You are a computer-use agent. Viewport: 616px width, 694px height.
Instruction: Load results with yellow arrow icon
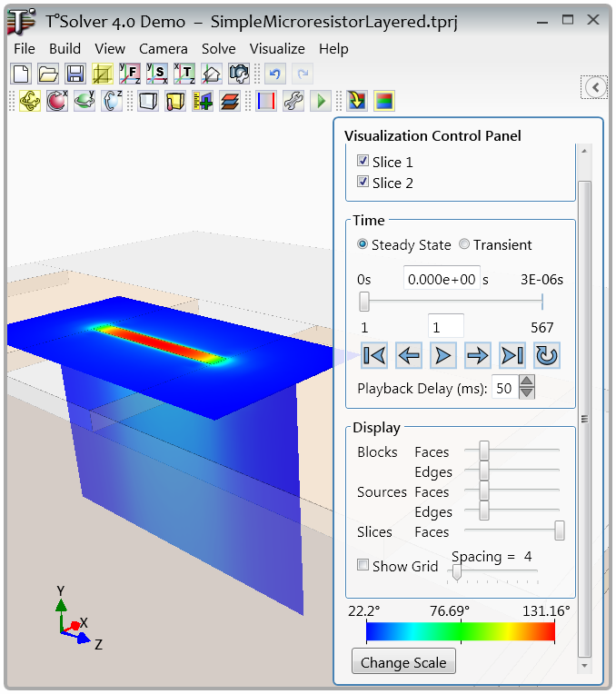point(357,101)
